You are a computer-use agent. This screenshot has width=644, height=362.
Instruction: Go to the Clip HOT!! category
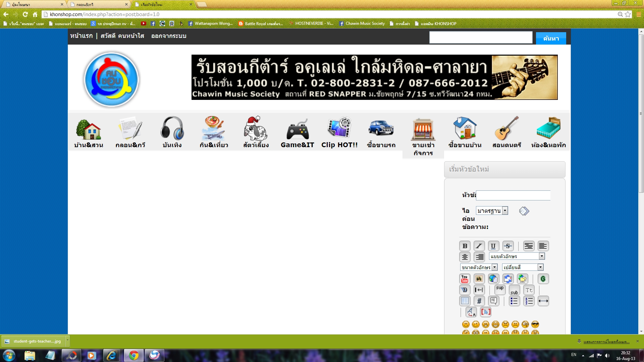point(339,133)
